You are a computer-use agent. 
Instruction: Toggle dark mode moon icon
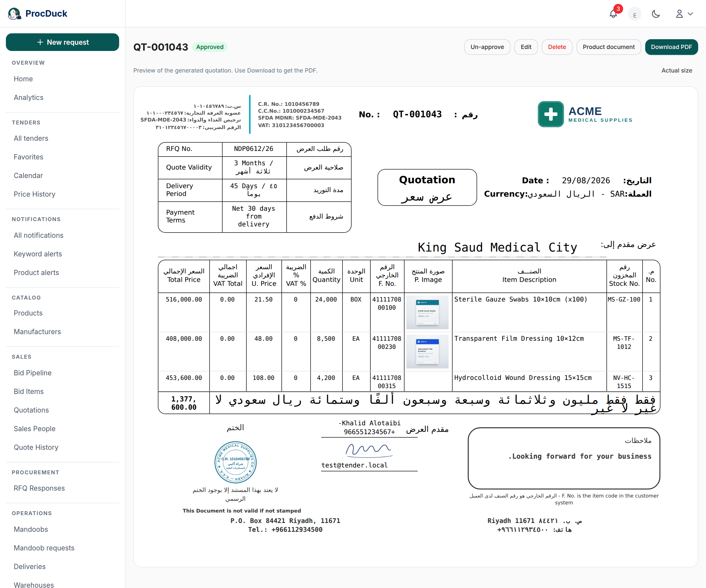[656, 14]
